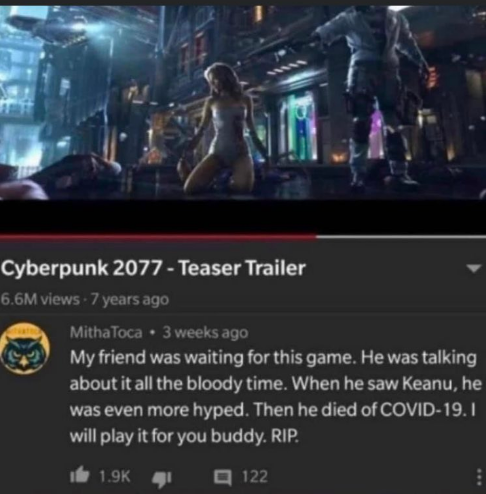Tap the Cyberpunk 2077 - Teaser Trailer title
486x494 pixels.
click(153, 268)
